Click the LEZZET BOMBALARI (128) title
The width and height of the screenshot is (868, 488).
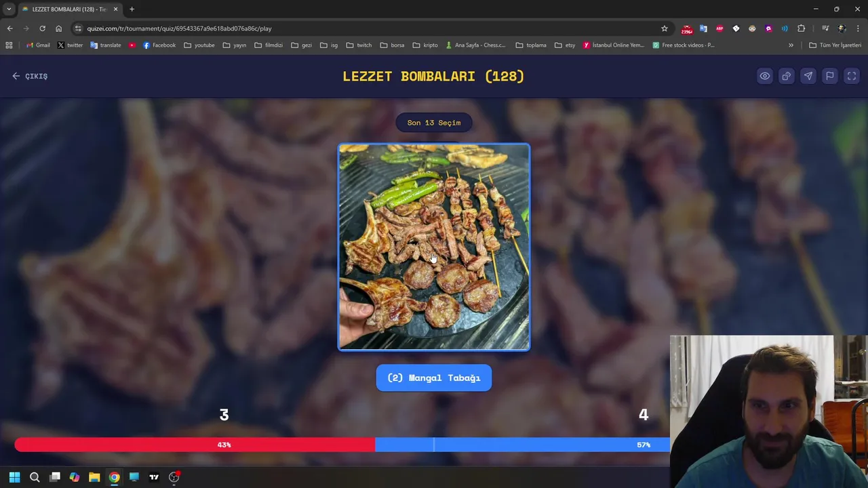pos(433,76)
